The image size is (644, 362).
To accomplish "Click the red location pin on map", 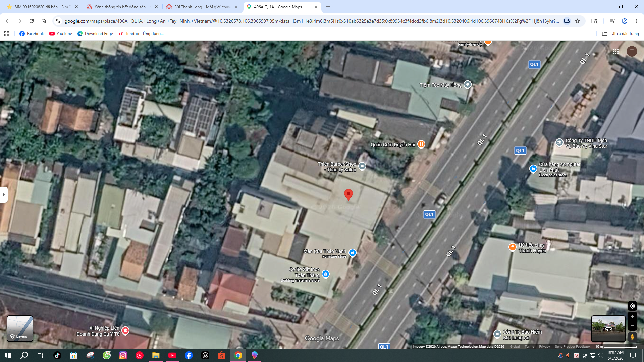I will point(348,195).
